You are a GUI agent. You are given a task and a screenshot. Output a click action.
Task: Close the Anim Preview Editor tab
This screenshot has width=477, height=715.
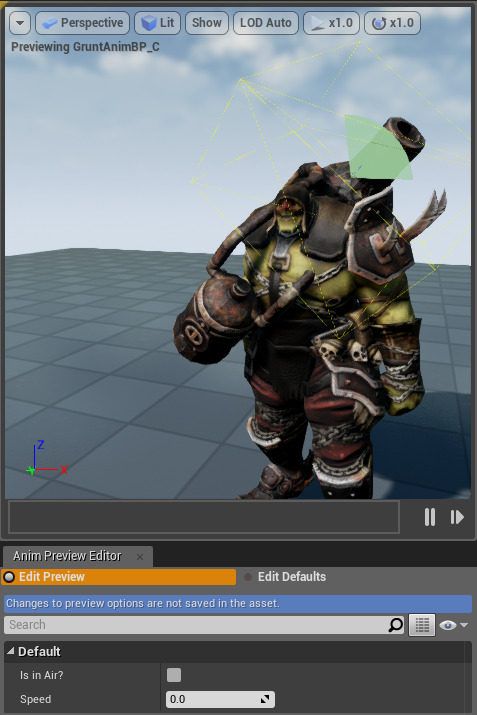140,557
